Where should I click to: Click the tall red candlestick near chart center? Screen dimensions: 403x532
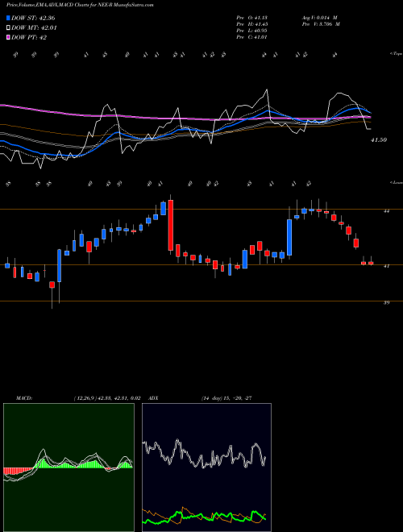[171, 225]
